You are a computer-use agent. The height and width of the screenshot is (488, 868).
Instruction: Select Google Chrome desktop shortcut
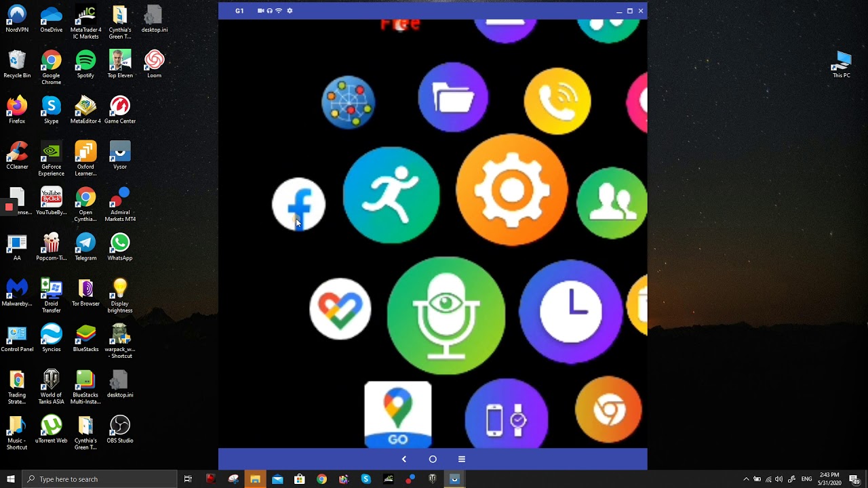click(52, 68)
